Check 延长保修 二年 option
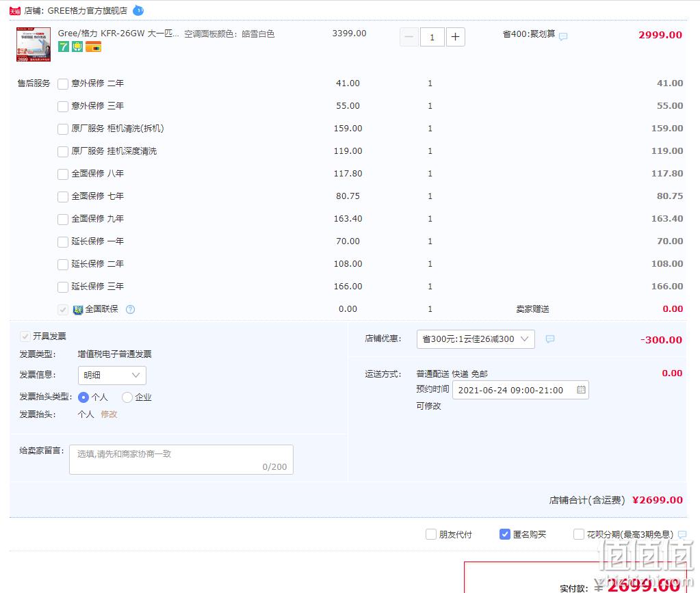Viewport: 700px width, 593px height. [63, 264]
